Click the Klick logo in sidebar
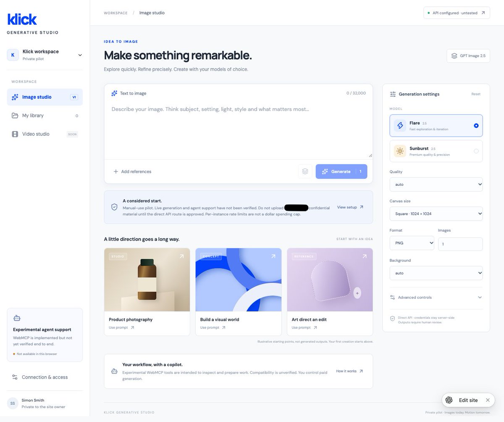Viewport: 504px width, 422px height. point(22,19)
